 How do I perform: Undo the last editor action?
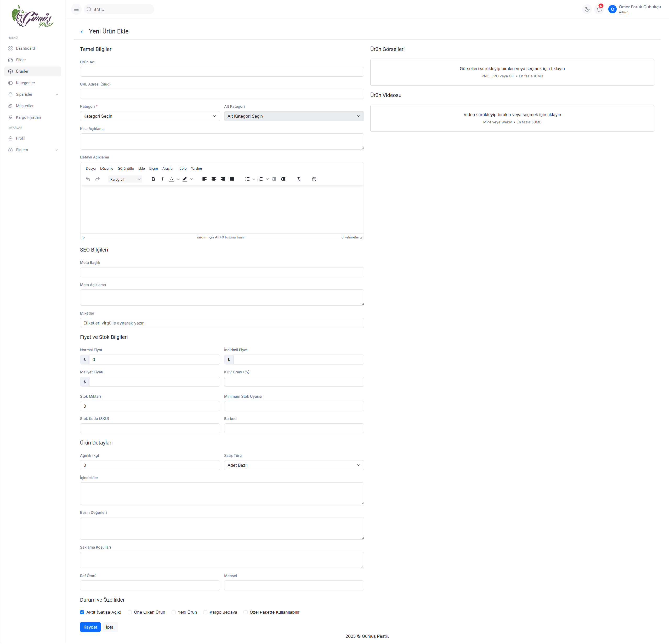pyautogui.click(x=88, y=179)
